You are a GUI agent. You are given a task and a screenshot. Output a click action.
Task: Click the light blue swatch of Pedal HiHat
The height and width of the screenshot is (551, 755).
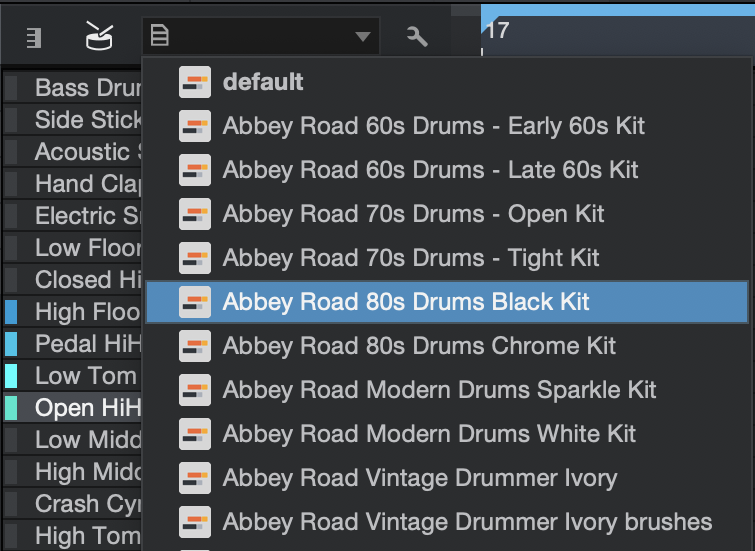pyautogui.click(x=11, y=344)
